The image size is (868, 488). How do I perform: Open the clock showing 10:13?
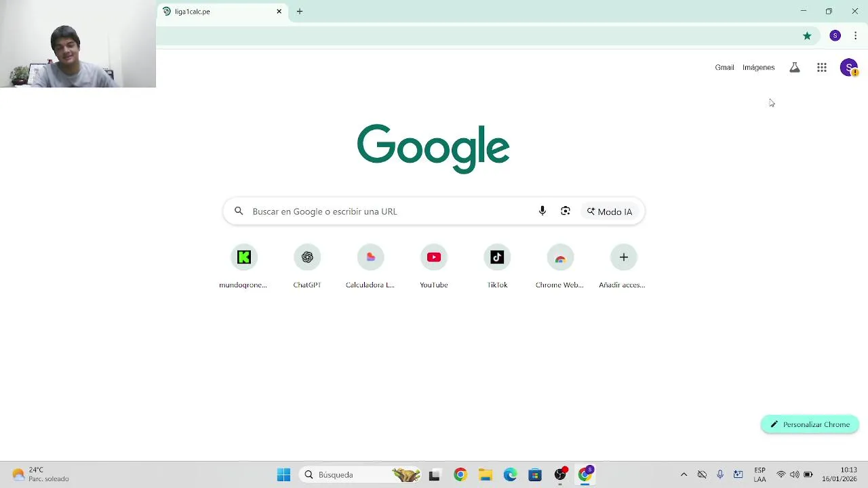(x=840, y=474)
